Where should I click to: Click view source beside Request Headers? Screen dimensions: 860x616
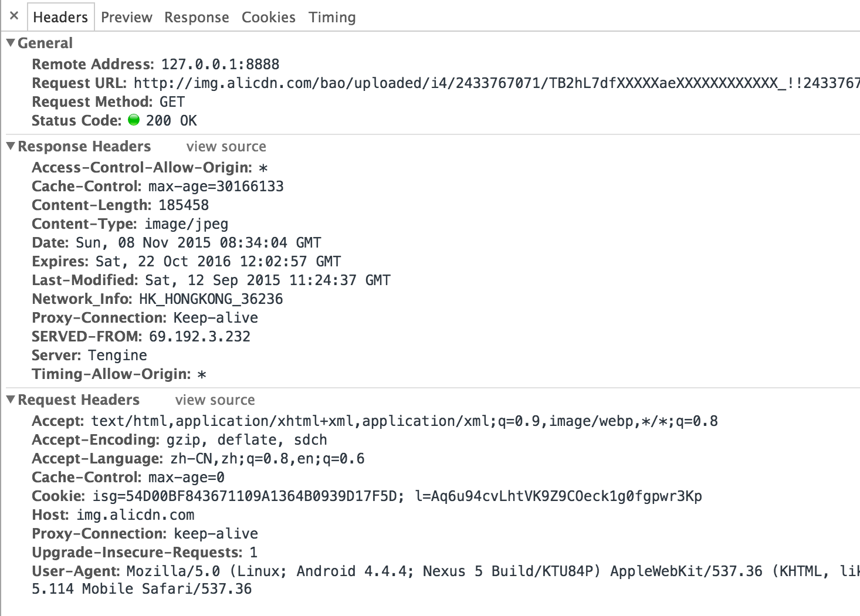215,400
